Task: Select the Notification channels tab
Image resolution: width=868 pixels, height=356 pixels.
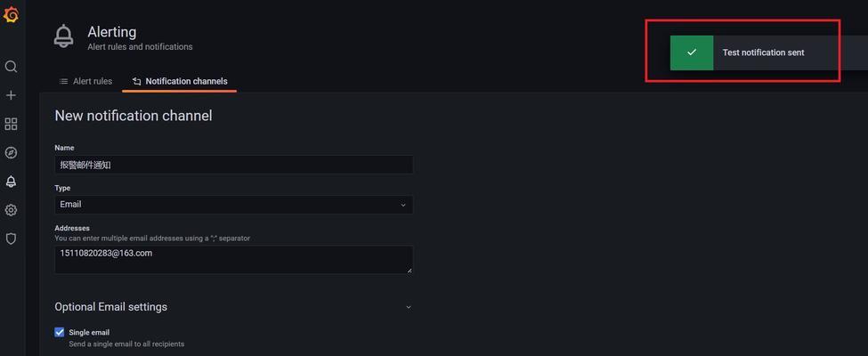Action: [180, 81]
